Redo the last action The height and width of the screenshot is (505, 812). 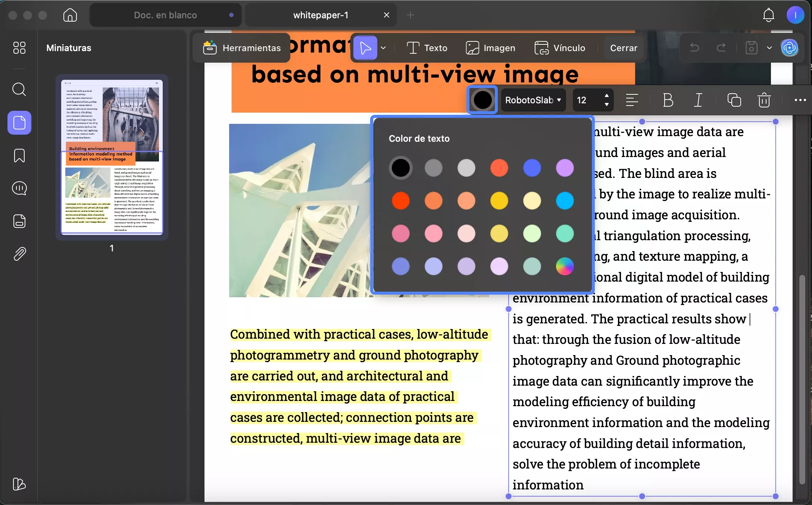pos(721,48)
